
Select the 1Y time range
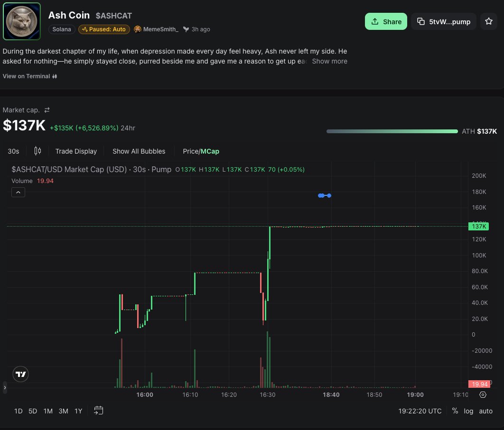coord(78,411)
